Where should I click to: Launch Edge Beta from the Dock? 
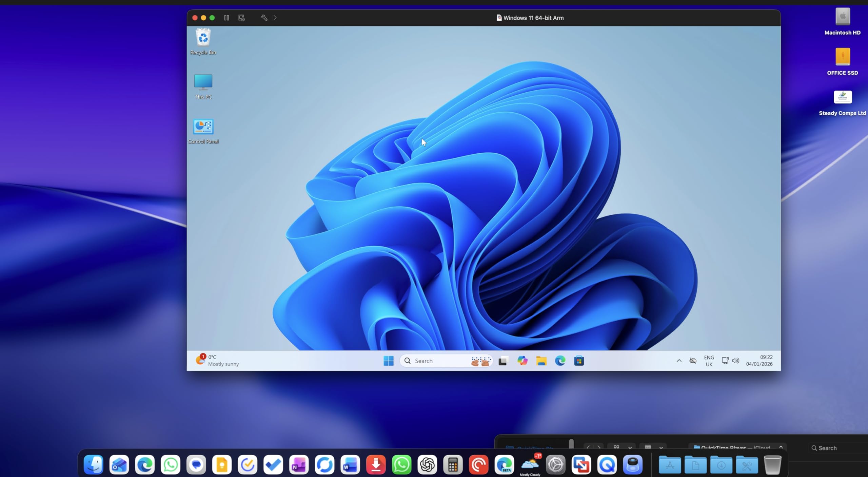click(x=504, y=464)
